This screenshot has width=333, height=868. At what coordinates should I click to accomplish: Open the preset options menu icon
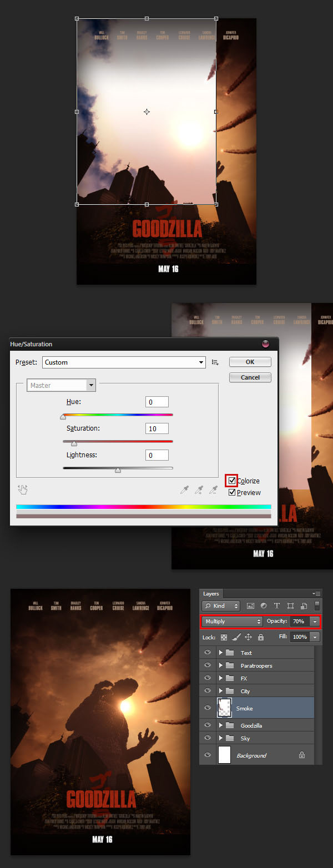point(215,362)
